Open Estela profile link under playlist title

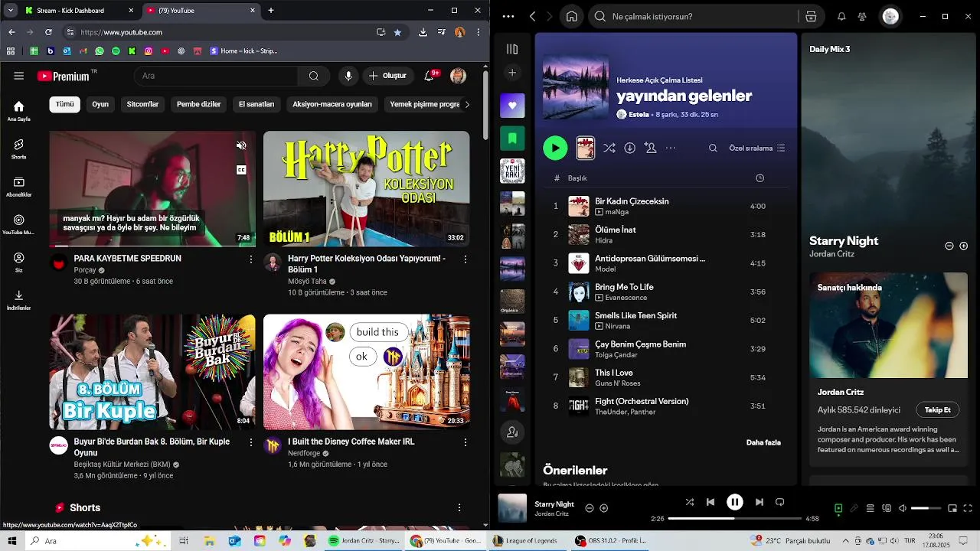[x=639, y=114]
